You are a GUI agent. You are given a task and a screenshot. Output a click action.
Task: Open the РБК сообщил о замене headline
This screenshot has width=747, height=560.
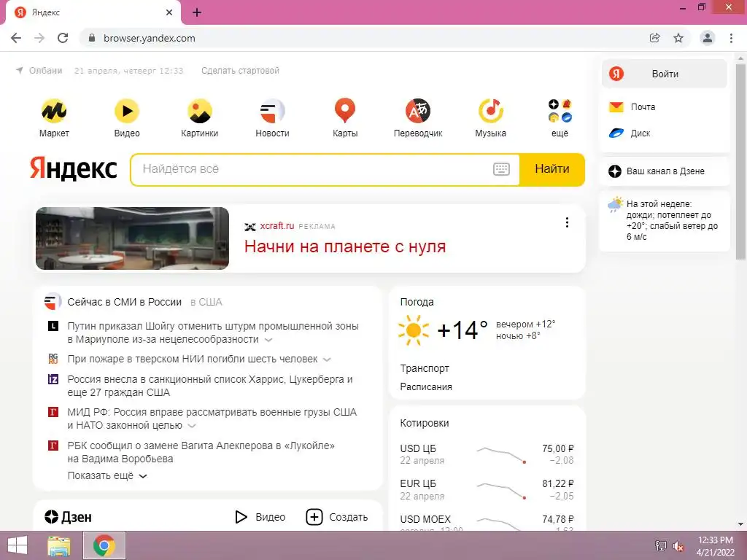point(201,452)
